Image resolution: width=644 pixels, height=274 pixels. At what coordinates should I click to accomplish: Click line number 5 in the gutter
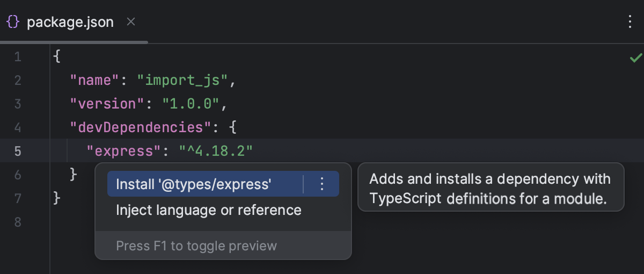click(x=18, y=152)
